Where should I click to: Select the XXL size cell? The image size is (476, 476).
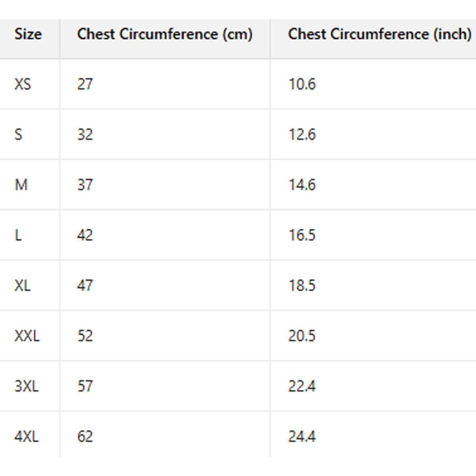pyautogui.click(x=27, y=336)
